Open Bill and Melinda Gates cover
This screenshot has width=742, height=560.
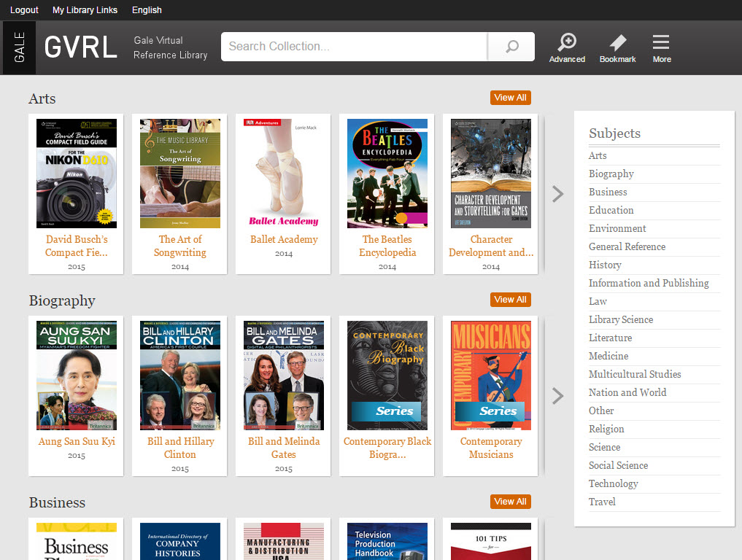tap(284, 376)
